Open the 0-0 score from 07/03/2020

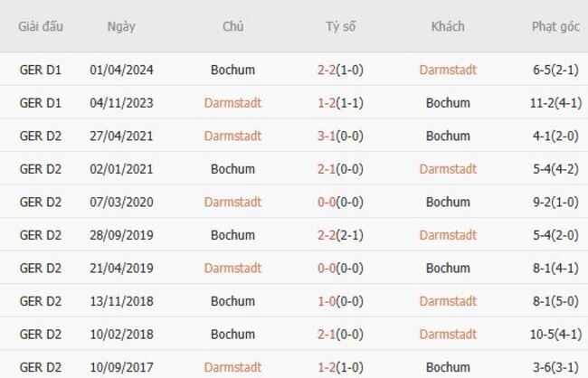pyautogui.click(x=341, y=202)
